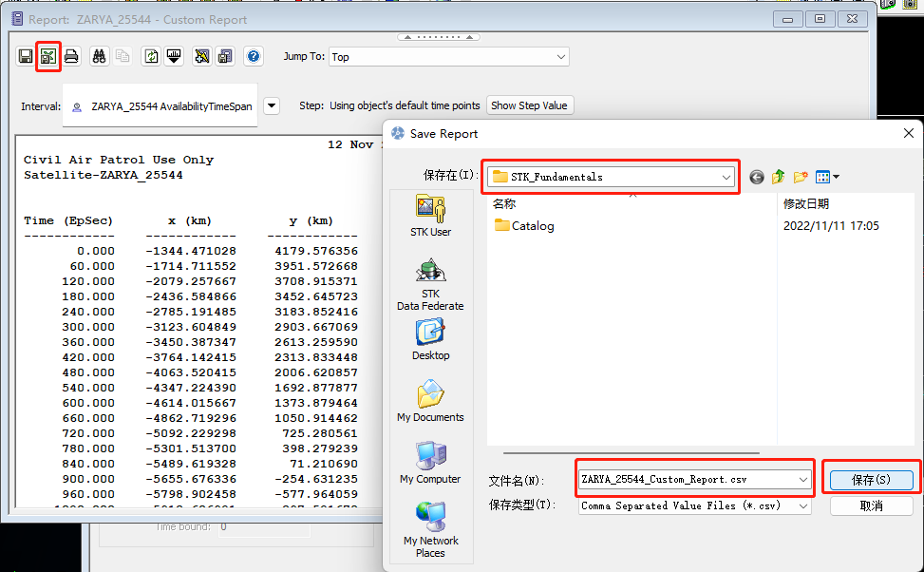Select the binoculars Find tool
924x572 pixels.
pos(99,56)
